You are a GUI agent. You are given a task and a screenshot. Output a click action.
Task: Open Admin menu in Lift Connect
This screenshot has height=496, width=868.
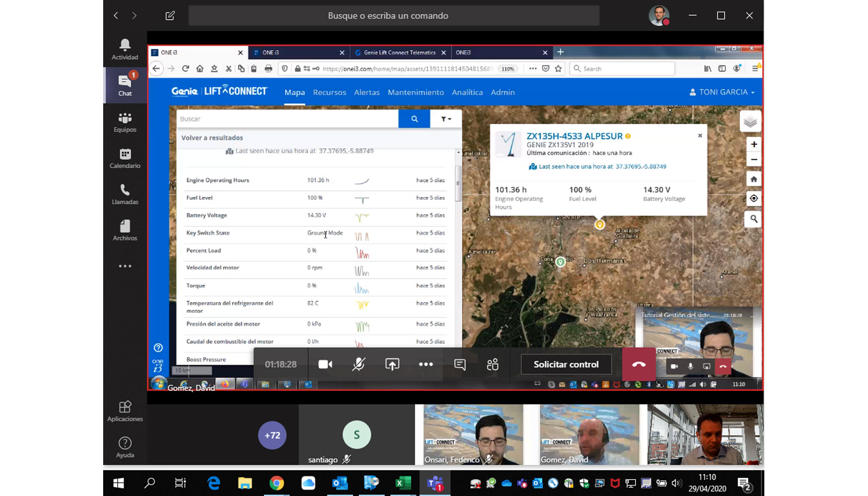pos(502,92)
